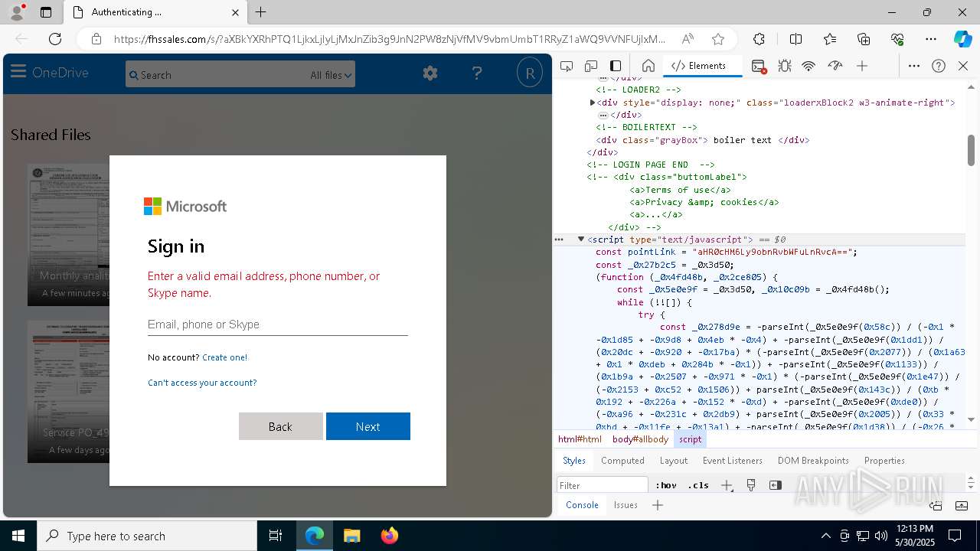The image size is (980, 551).
Task: Click Can't access your account link
Action: pos(202,383)
